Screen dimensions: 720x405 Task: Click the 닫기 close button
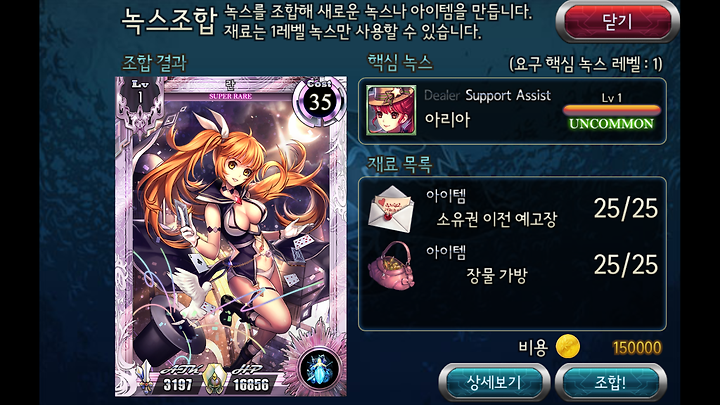617,22
